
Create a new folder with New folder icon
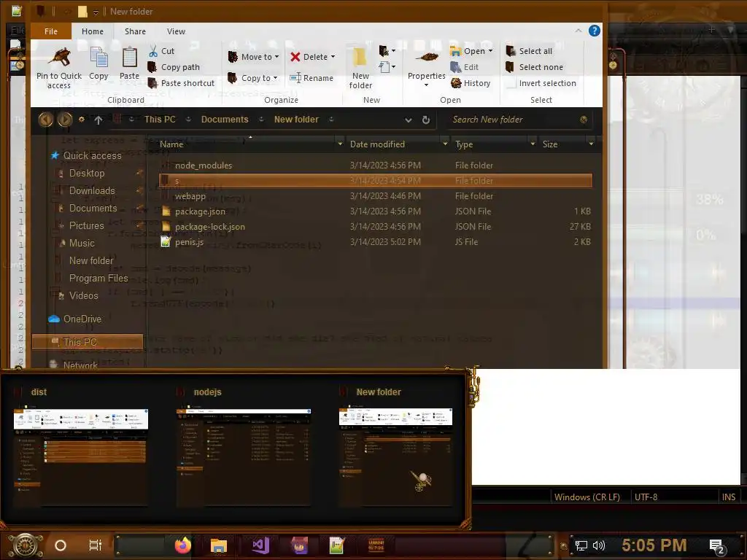360,58
